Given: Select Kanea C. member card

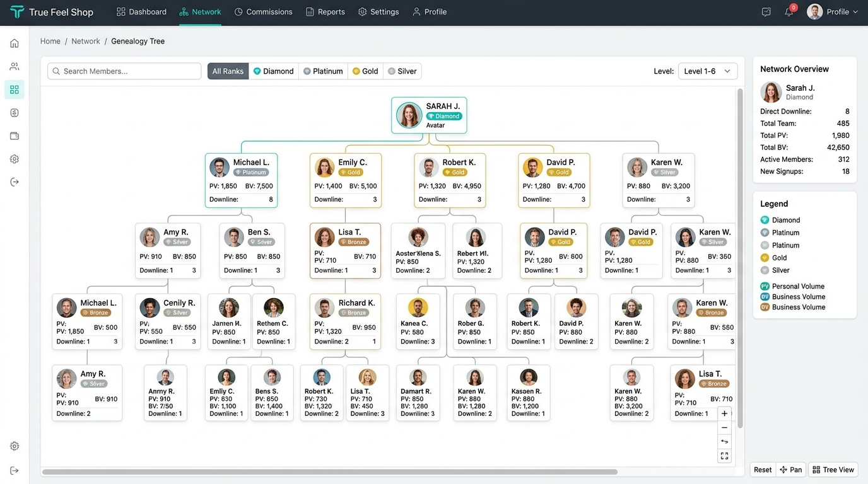Looking at the screenshot, I should [418, 321].
